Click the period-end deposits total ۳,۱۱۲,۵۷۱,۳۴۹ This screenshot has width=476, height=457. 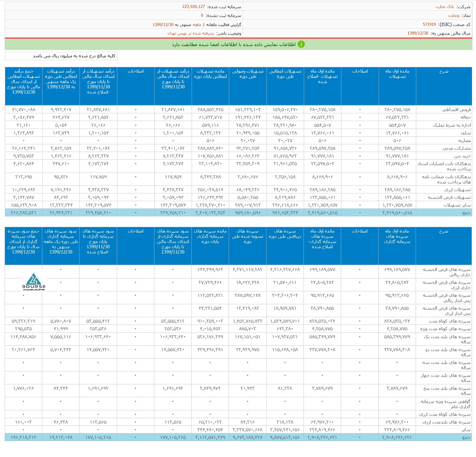[x=210, y=438]
